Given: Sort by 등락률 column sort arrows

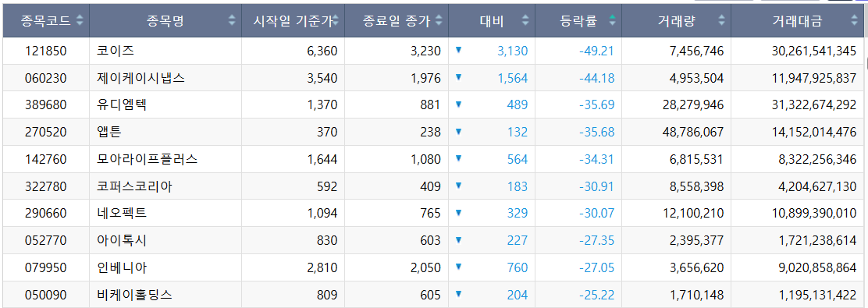Looking at the screenshot, I should [612, 21].
